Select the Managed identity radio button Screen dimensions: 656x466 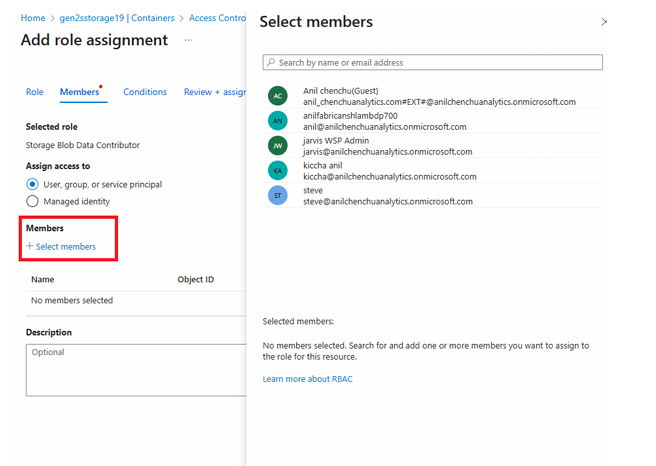[33, 201]
